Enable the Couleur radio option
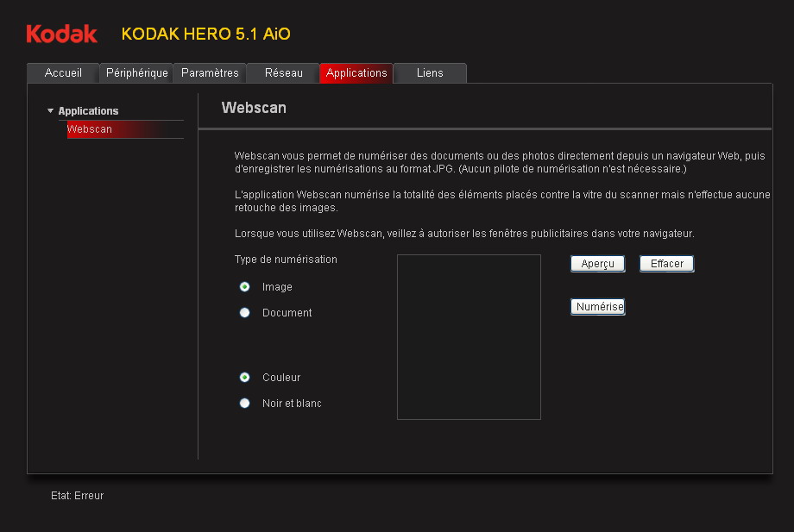The height and width of the screenshot is (532, 794). tap(245, 378)
